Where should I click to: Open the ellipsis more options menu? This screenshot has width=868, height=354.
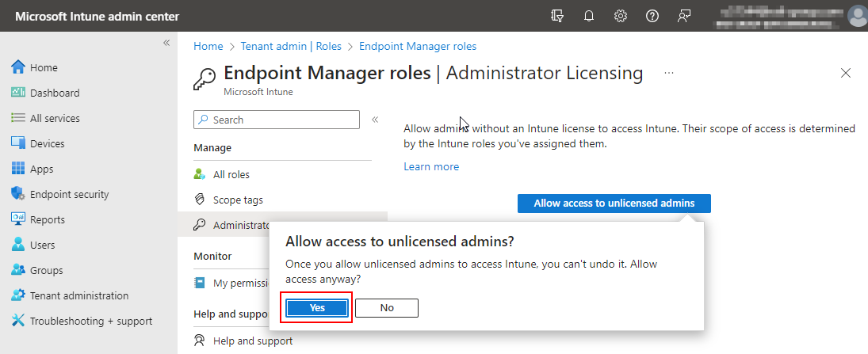click(x=669, y=73)
